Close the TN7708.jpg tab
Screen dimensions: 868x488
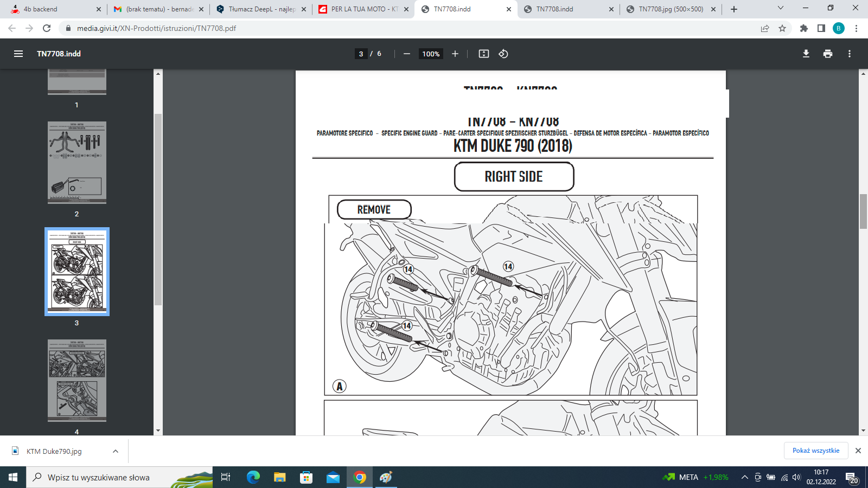click(x=713, y=9)
